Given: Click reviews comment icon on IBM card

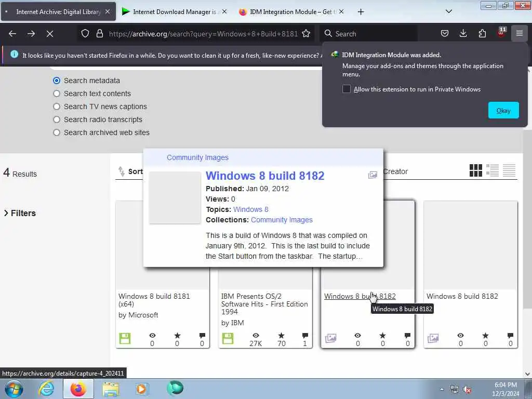Looking at the screenshot, I should [x=305, y=336].
